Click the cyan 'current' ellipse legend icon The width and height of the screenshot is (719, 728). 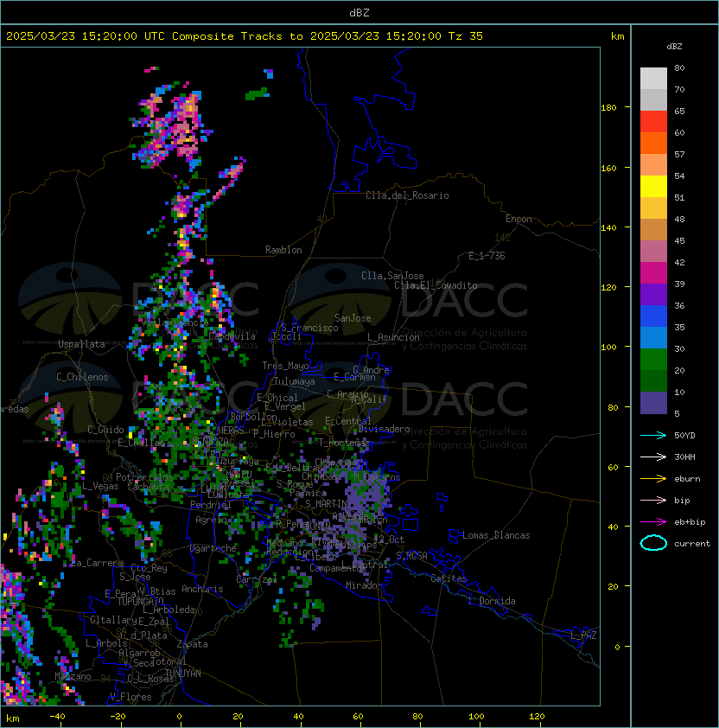pyautogui.click(x=653, y=543)
